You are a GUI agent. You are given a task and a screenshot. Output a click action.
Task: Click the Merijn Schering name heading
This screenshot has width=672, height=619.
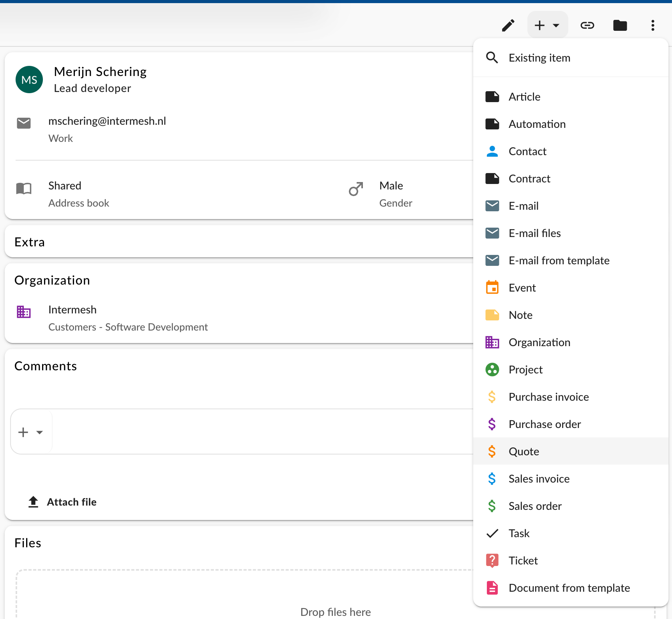(x=100, y=72)
